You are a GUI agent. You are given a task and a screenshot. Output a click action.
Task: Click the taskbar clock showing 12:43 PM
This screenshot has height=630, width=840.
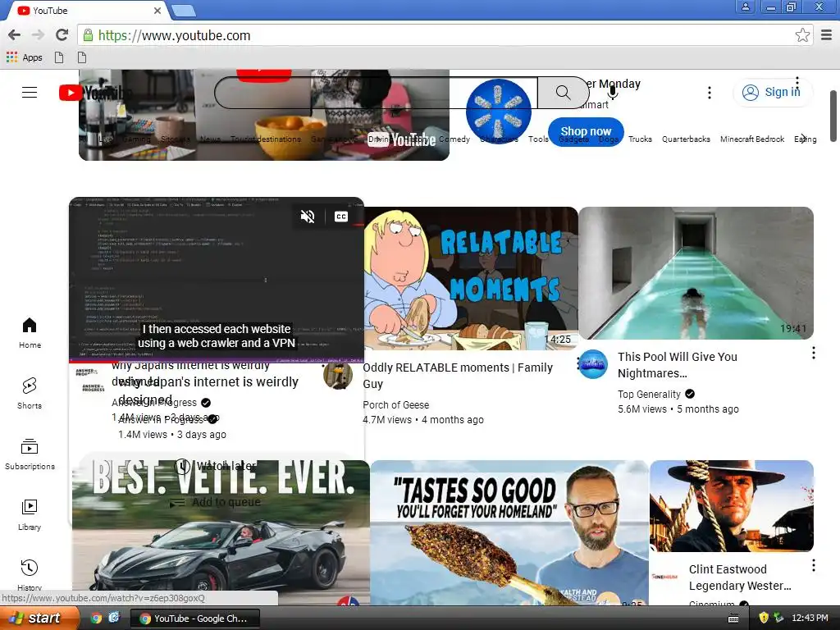(x=810, y=619)
